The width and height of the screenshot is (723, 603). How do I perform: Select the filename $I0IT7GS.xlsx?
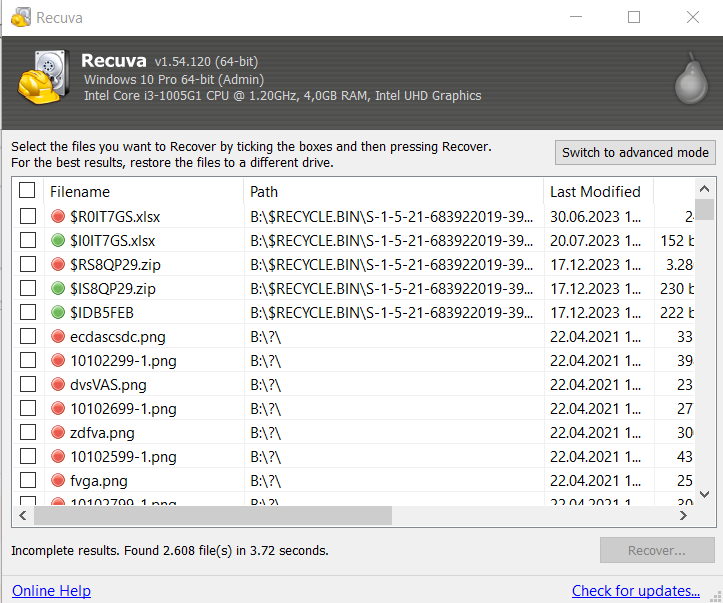click(x=113, y=241)
